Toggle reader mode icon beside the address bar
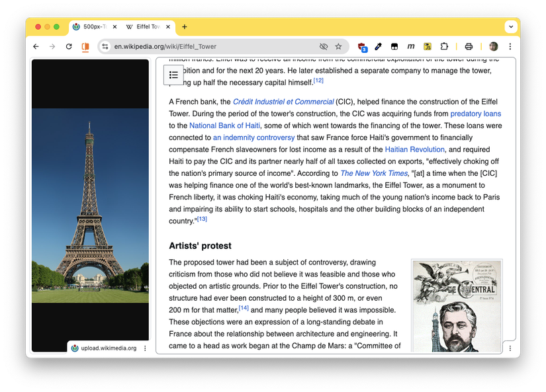This screenshot has width=546, height=392. click(85, 46)
